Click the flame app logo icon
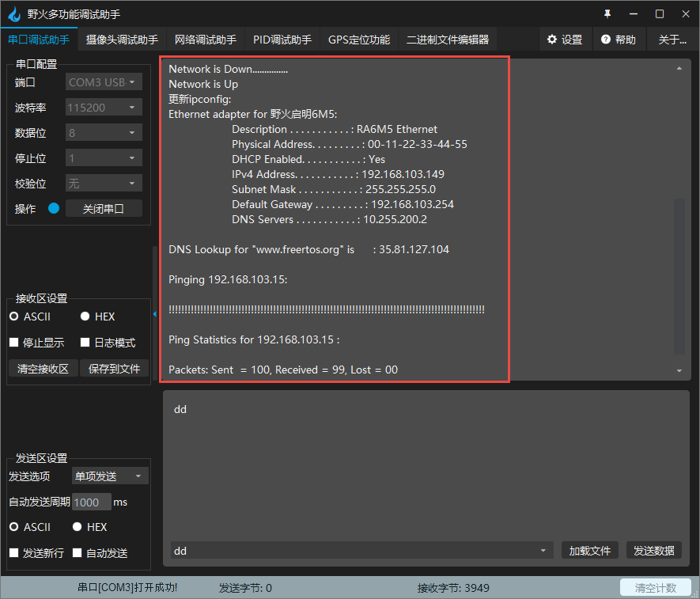The image size is (700, 599). coord(14,14)
